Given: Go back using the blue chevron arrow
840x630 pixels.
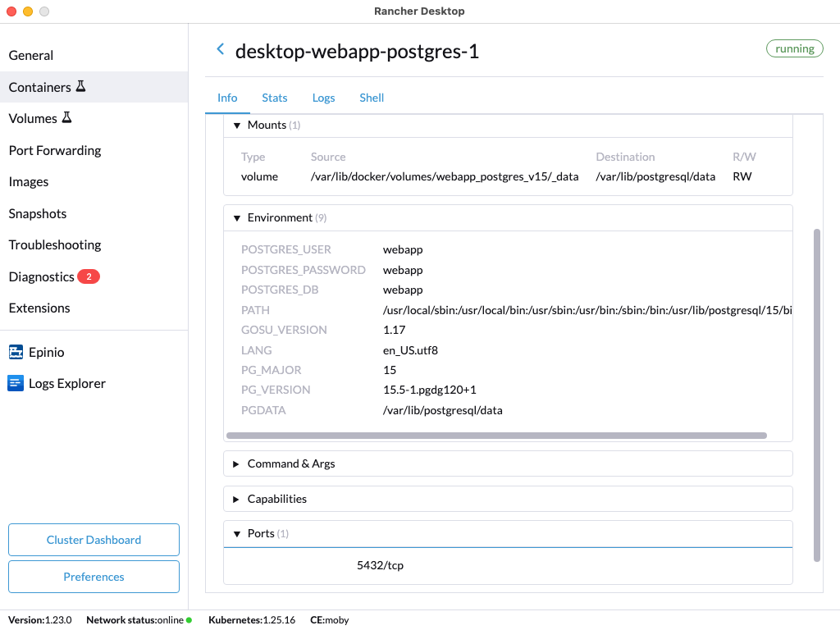Looking at the screenshot, I should coord(220,49).
